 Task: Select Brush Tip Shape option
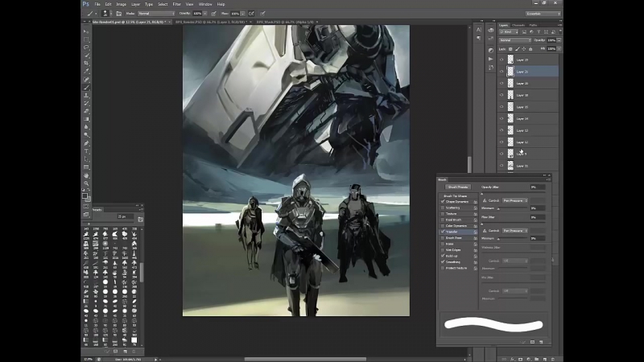[x=455, y=195]
